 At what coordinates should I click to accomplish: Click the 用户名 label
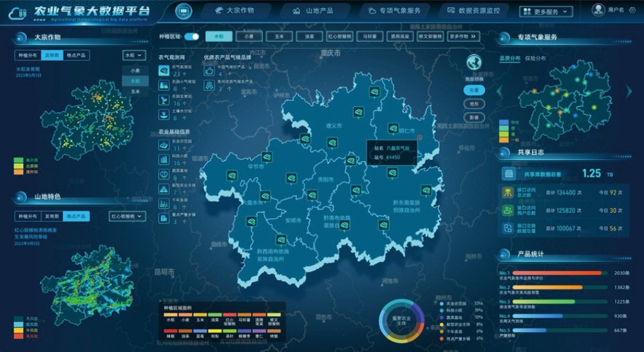[x=616, y=10]
